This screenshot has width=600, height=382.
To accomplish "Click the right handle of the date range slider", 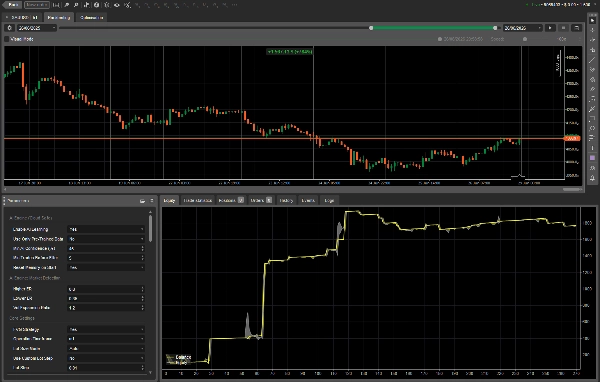I will pyautogui.click(x=495, y=28).
